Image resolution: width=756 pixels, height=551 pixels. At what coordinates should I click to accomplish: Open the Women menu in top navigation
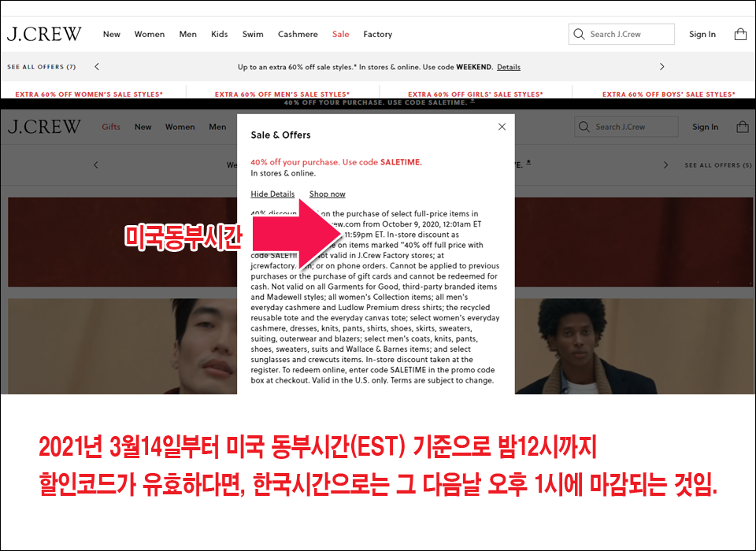[150, 34]
